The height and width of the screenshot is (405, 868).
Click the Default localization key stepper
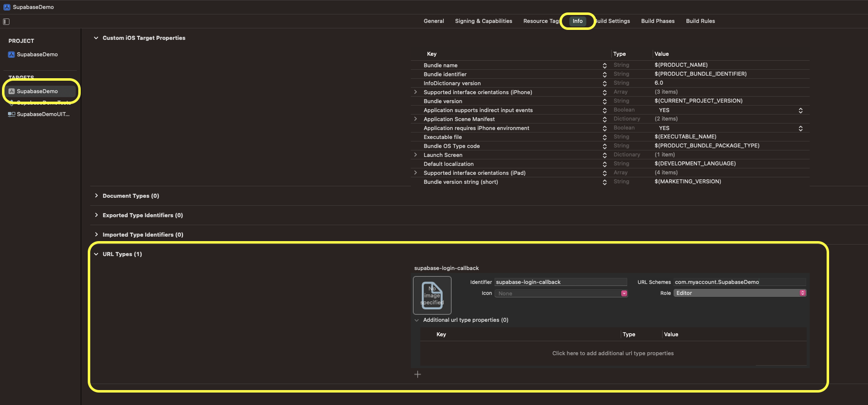[x=604, y=164]
